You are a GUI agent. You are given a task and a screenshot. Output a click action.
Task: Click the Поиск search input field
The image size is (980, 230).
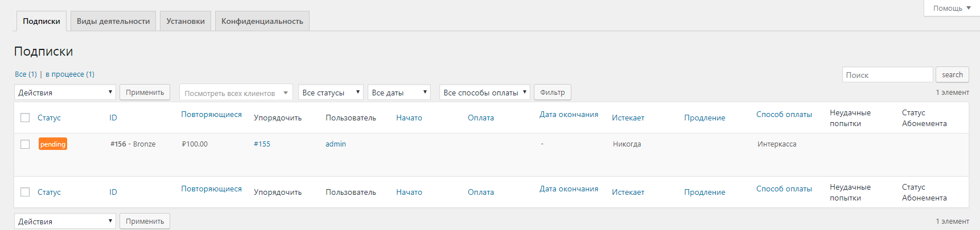[887, 75]
